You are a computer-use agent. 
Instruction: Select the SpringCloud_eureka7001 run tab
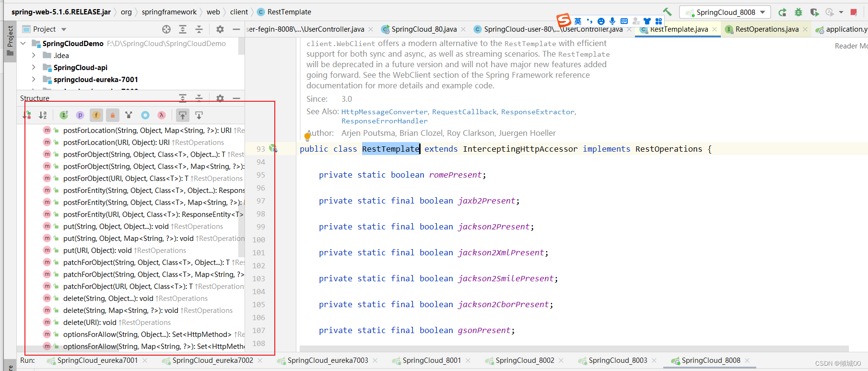(97, 360)
